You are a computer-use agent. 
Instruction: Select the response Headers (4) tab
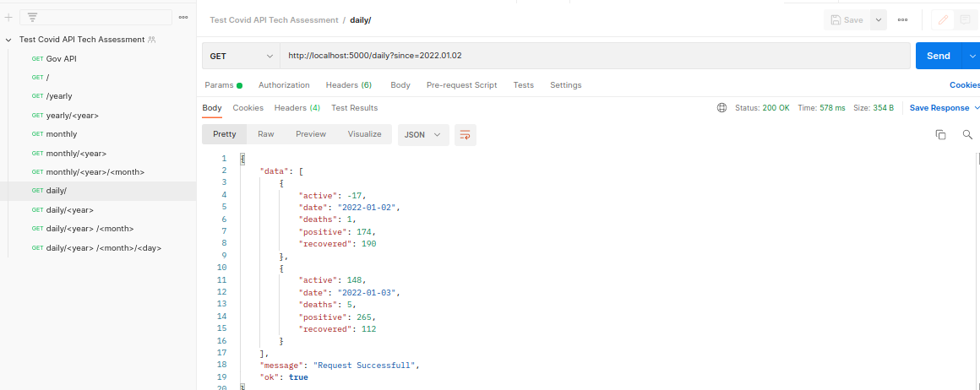[x=297, y=108]
